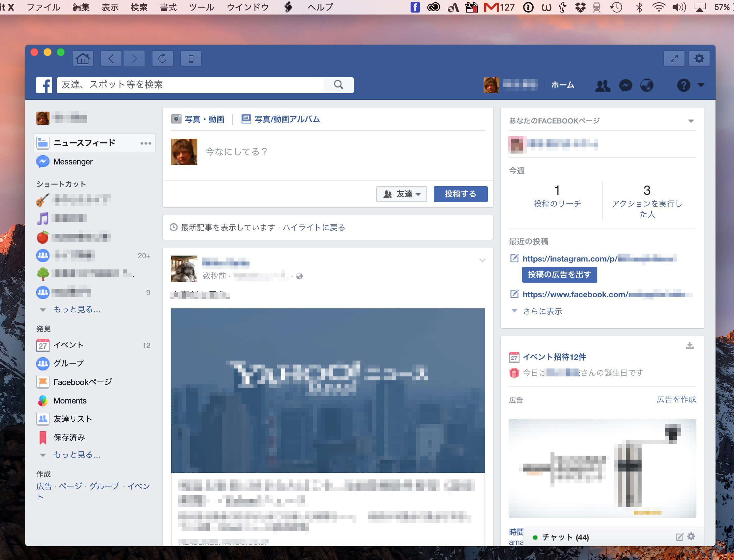This screenshot has width=734, height=560.
Task: Click the 投稿する button
Action: (460, 194)
